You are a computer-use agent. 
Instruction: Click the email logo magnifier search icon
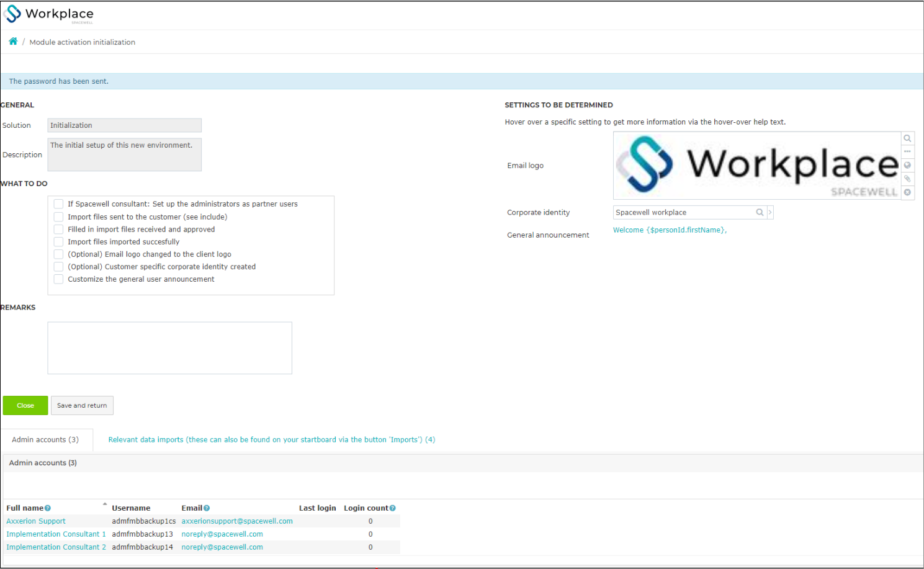point(907,138)
